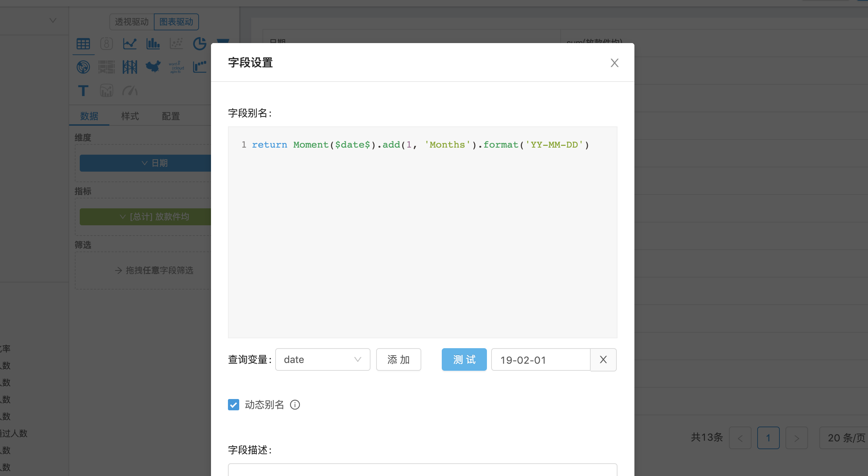Select the pie chart icon
868x476 pixels.
point(199,44)
